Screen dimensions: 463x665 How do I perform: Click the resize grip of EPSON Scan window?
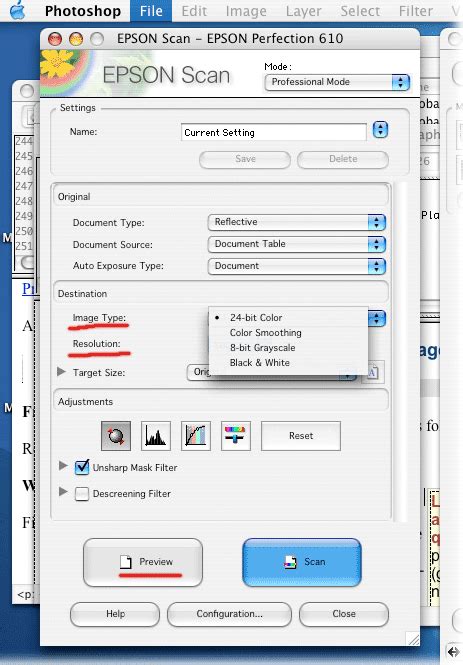tap(412, 638)
